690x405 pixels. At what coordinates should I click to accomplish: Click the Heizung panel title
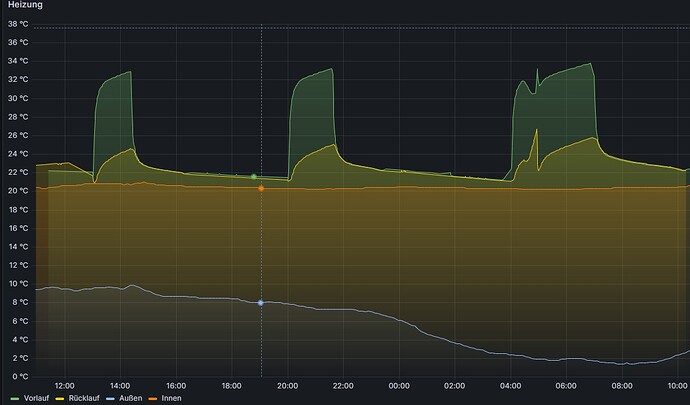click(25, 5)
